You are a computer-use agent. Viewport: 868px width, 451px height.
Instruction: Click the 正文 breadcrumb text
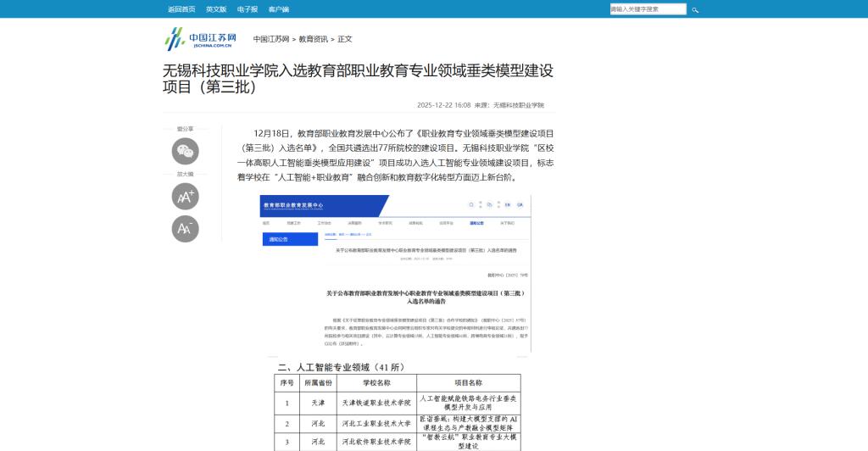(345, 39)
